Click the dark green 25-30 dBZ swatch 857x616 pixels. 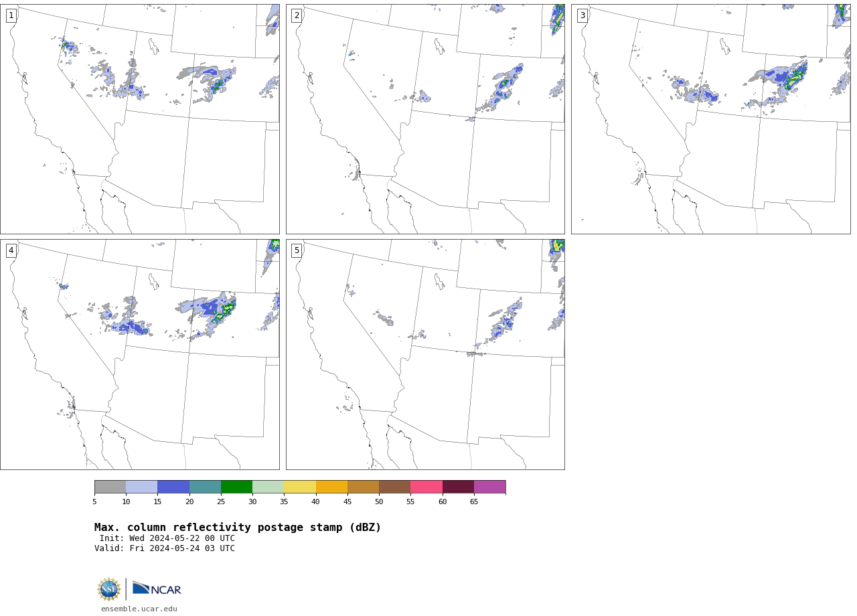pyautogui.click(x=236, y=487)
